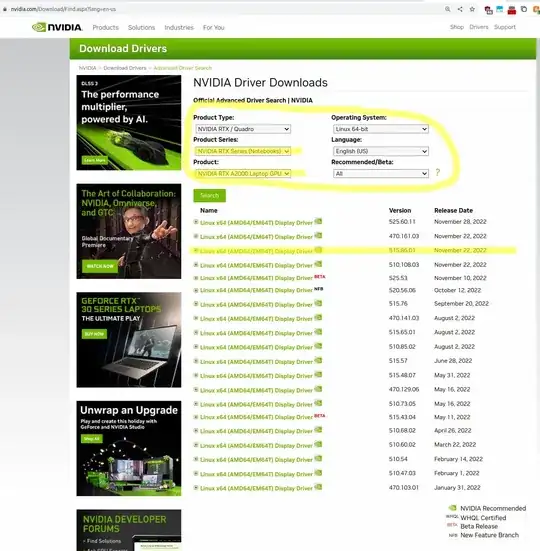The image size is (540, 551).
Task: Click recommended badge on the 510.108.03 row
Action: pyautogui.click(x=318, y=264)
